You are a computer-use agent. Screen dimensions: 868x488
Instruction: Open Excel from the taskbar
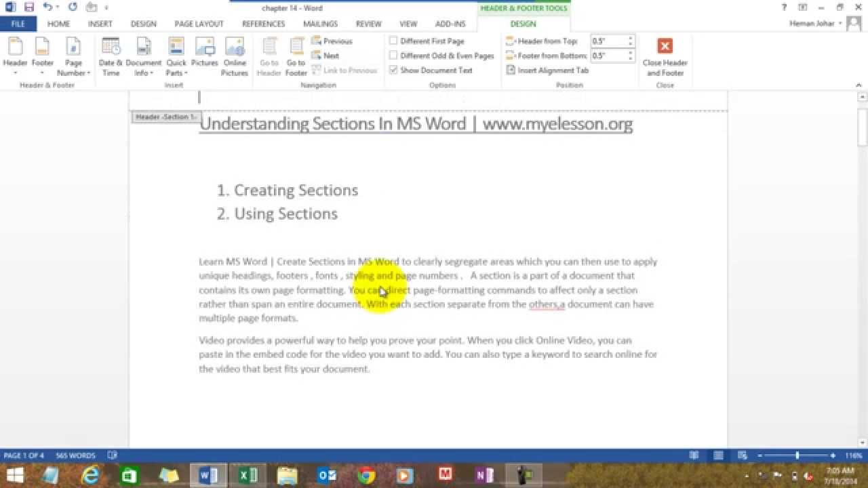pyautogui.click(x=248, y=476)
